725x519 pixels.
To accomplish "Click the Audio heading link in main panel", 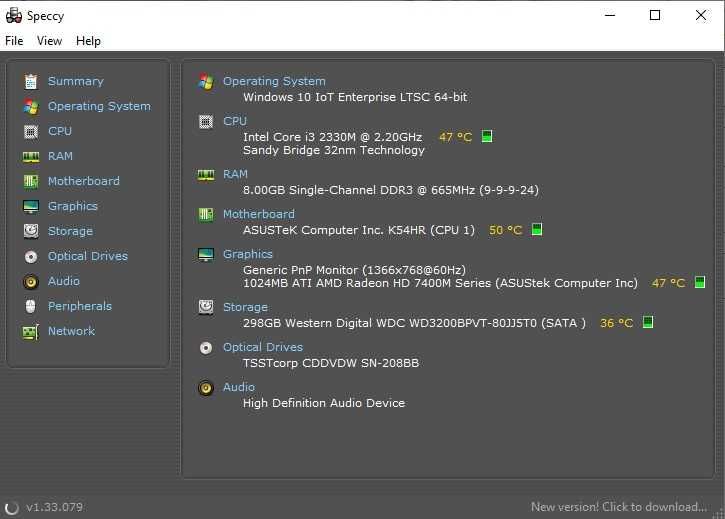I will click(x=239, y=387).
